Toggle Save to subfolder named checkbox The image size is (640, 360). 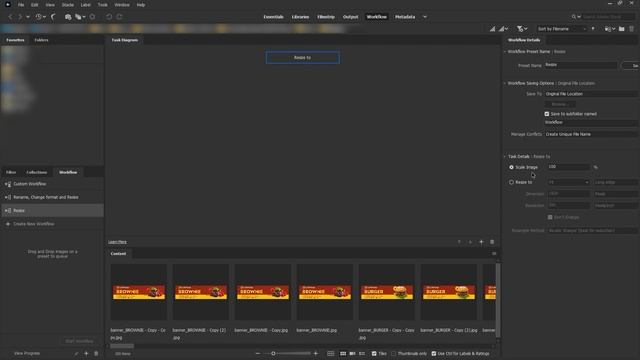coord(547,114)
